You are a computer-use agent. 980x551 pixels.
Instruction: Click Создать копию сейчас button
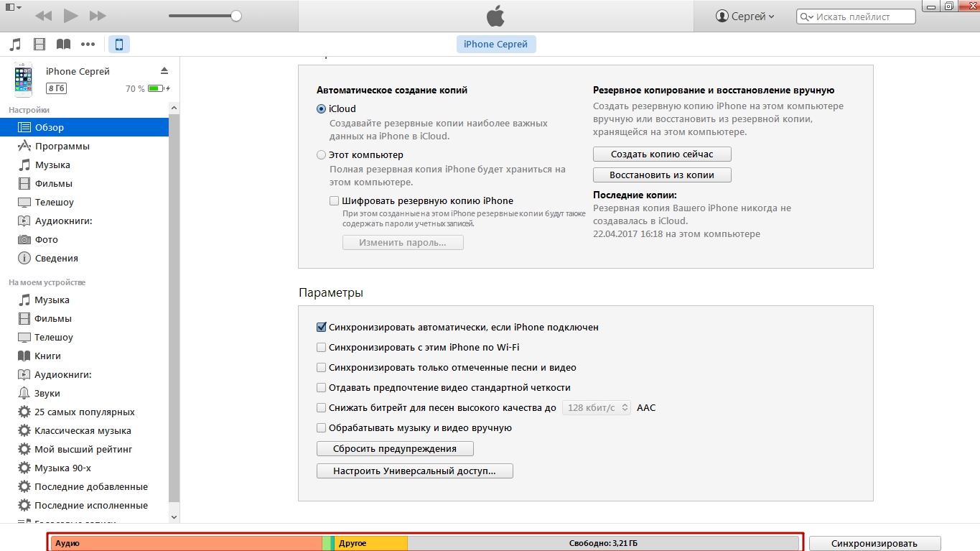662,154
